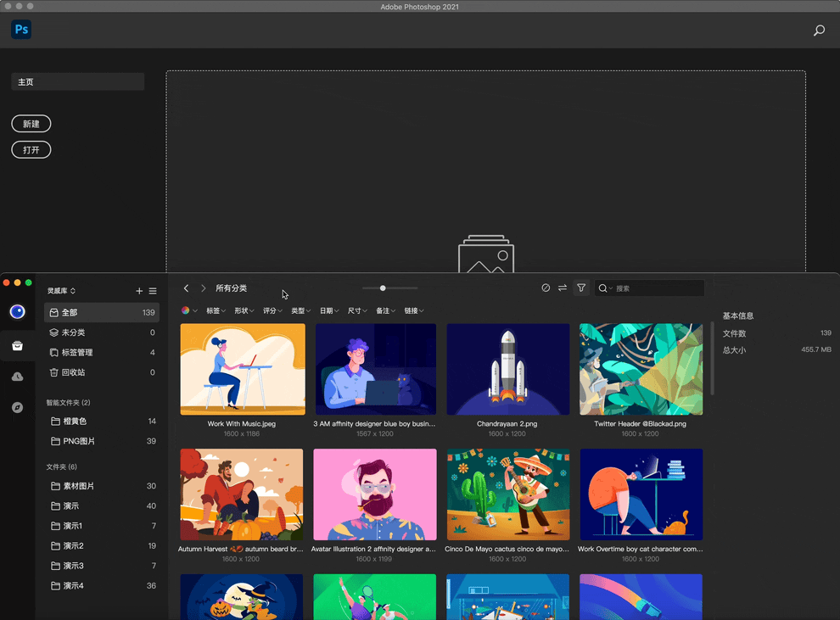Click the thumbnail size slider
Screen dimensions: 840x620
[384, 288]
